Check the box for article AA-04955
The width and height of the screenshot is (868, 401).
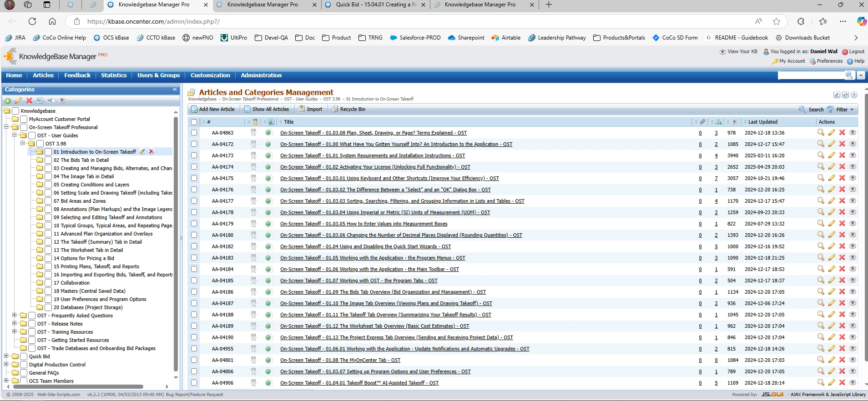coord(194,349)
